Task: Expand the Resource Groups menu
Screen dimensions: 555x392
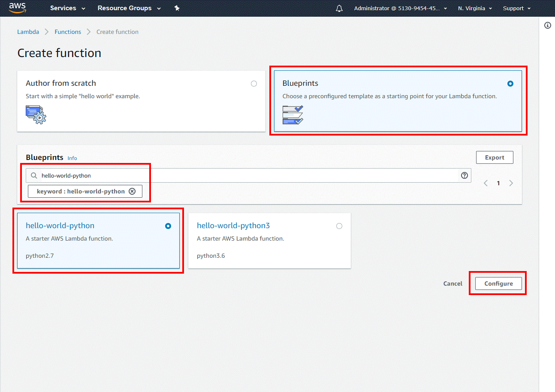Action: (x=129, y=8)
